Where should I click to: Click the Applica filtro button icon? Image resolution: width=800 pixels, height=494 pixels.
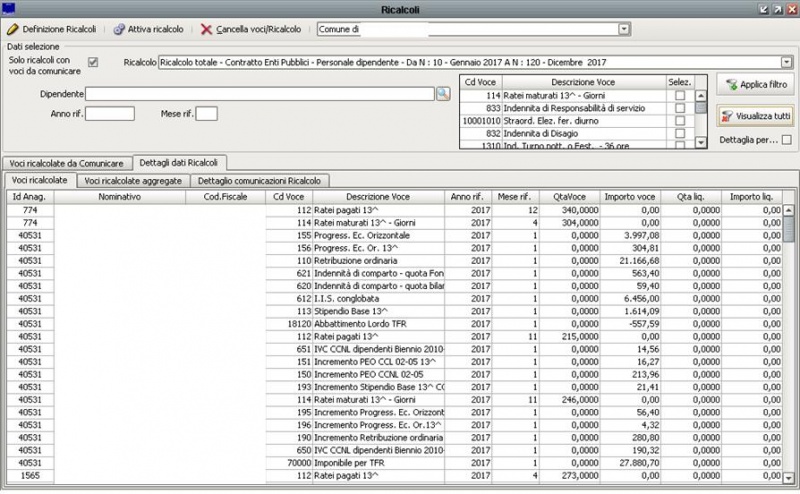tap(732, 86)
